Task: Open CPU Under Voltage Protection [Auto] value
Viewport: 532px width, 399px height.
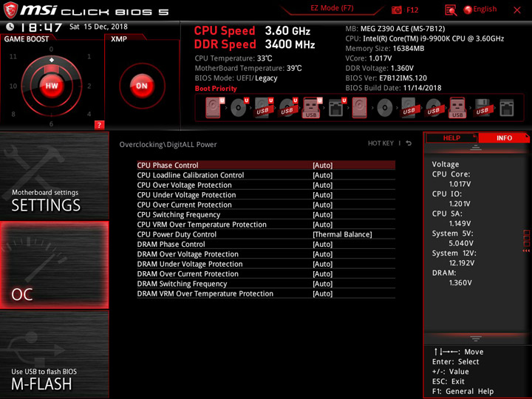Action: click(322, 195)
